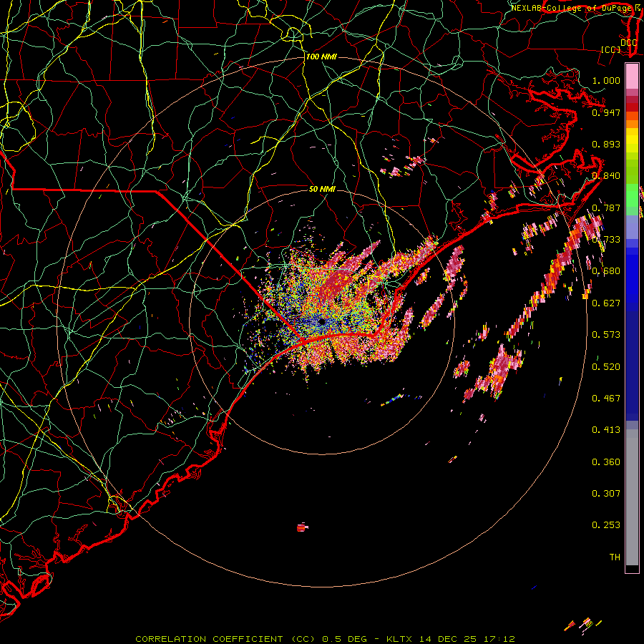This screenshot has height=644, width=644.
Task: Pick the periwinkle swatch near 0.733
Action: point(632,227)
